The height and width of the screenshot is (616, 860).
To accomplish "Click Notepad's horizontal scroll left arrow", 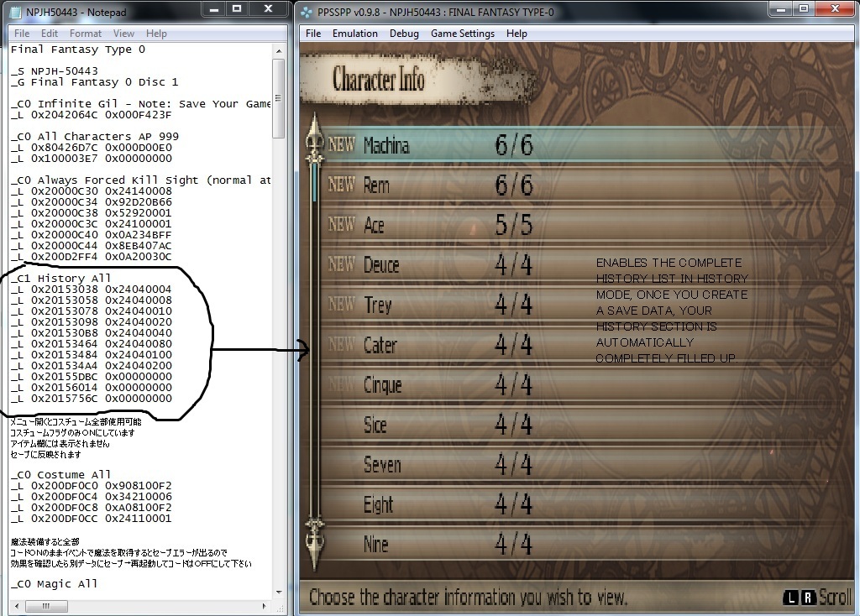I will click(x=16, y=607).
